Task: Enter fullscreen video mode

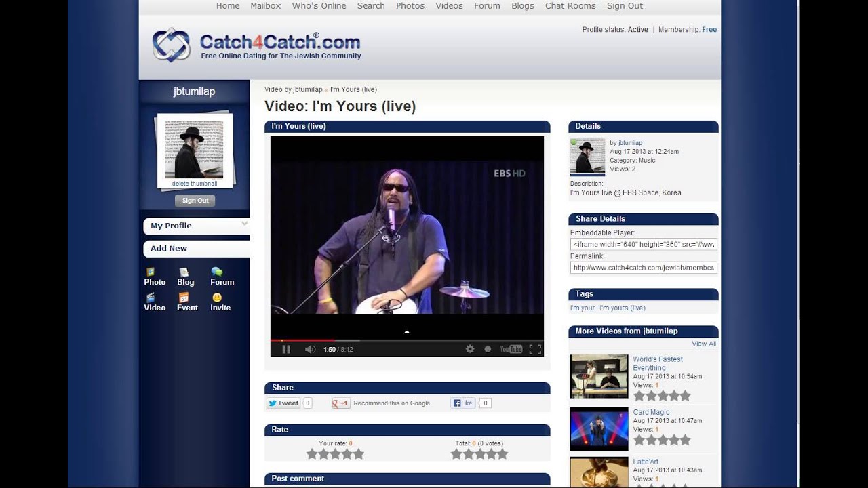Action: coord(535,349)
